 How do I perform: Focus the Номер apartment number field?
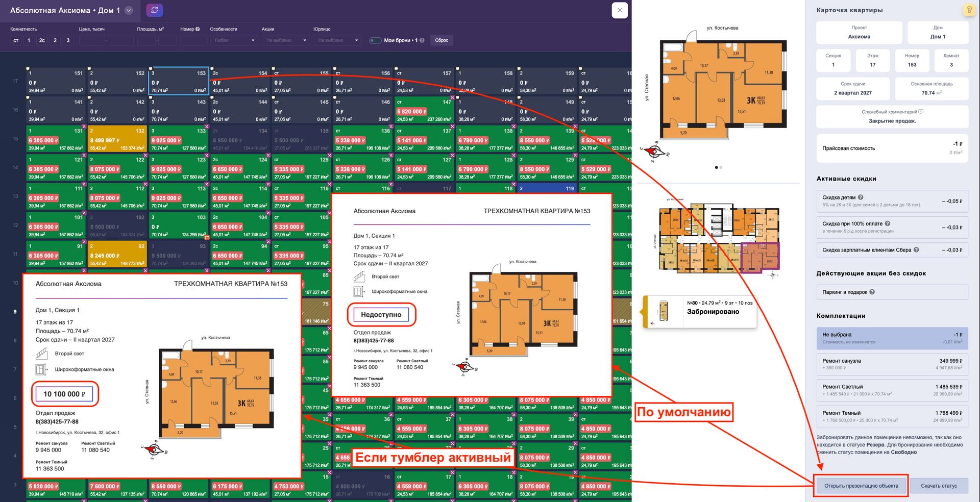(193, 40)
